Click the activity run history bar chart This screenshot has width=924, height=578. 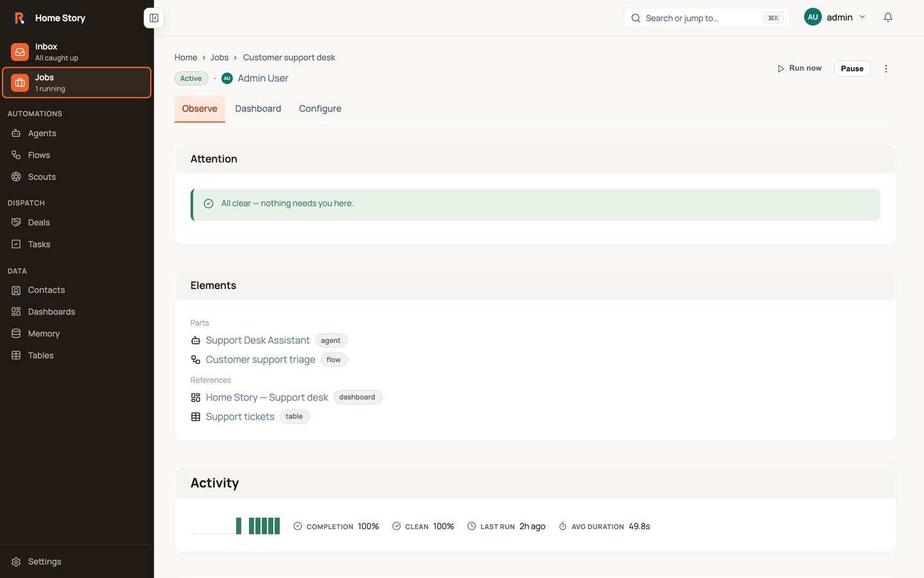click(x=235, y=526)
